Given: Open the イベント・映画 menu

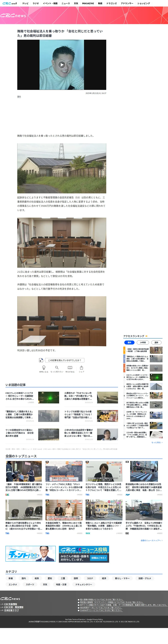Looking at the screenshot, I should [50, 4].
